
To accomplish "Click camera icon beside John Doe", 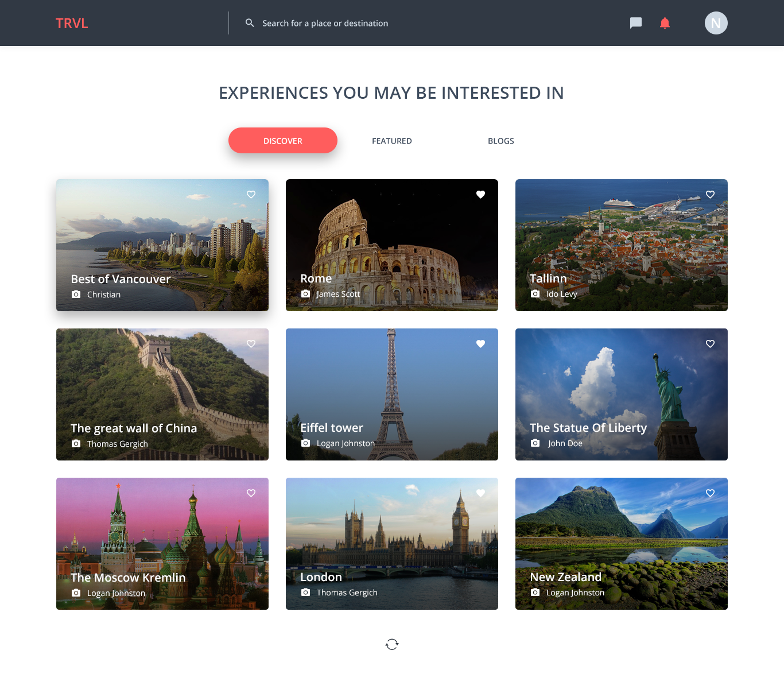I will [535, 443].
